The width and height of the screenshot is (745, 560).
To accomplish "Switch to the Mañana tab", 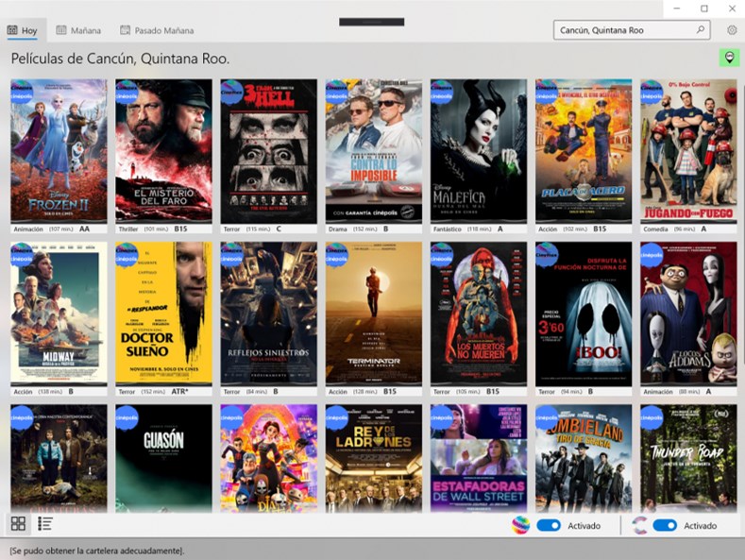I will point(78,30).
